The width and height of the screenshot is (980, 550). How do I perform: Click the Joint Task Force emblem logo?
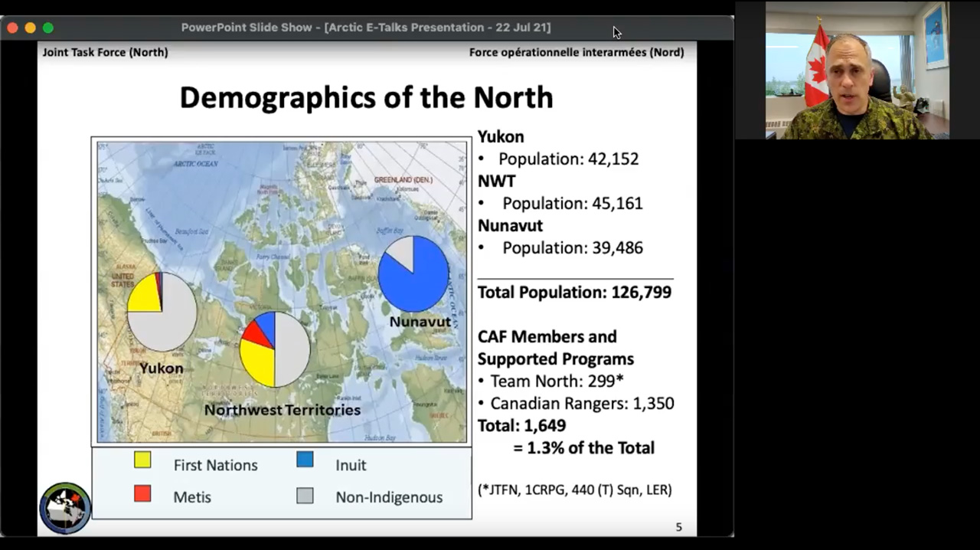(x=65, y=508)
